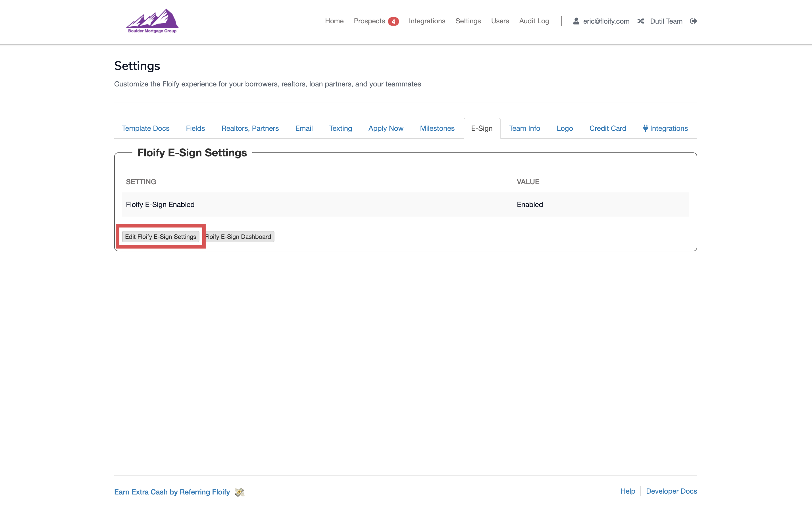The width and height of the screenshot is (812, 505).
Task: Switch to the Milestones tab
Action: tap(437, 128)
